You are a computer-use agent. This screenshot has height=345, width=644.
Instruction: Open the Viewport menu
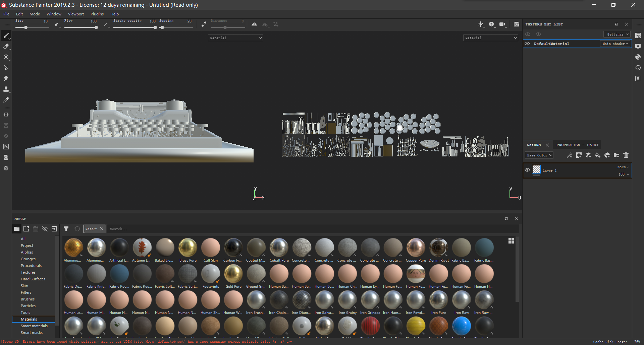coord(76,14)
